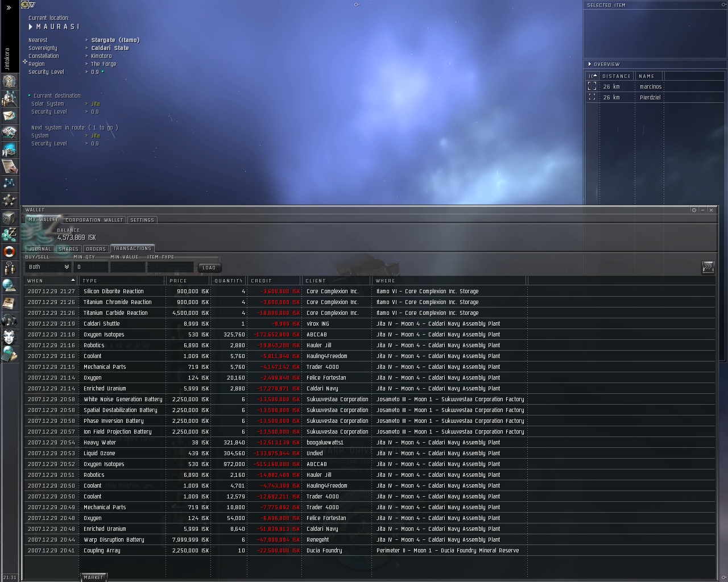This screenshot has height=582, width=728.
Task: Expand the sidebar with the double-chevron
Action: coord(9,7)
